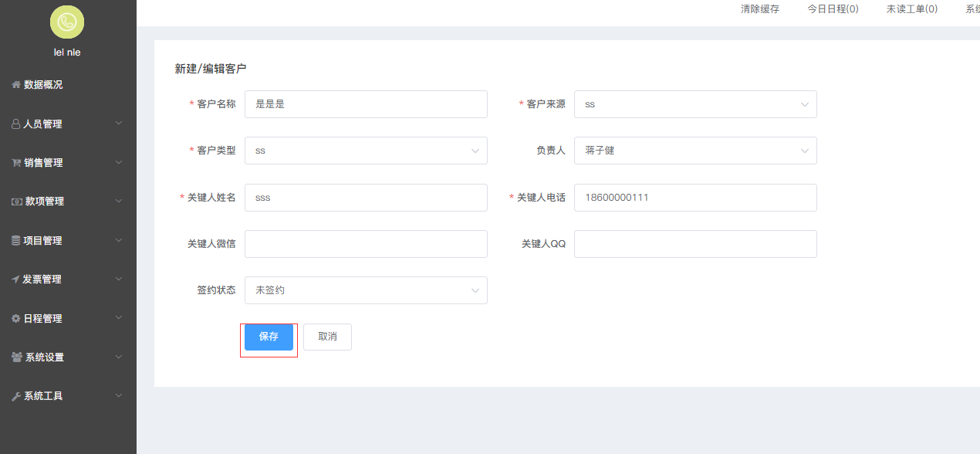Open the 负责人 dropdown showing 蒋子健

pos(695,151)
